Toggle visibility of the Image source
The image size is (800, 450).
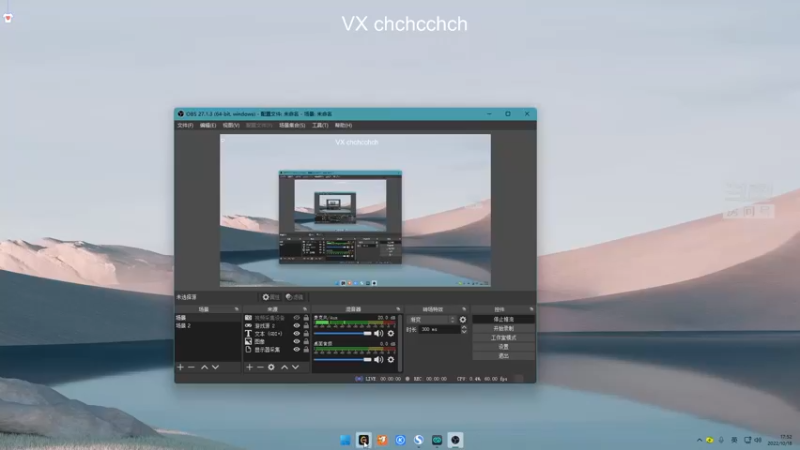tap(296, 341)
